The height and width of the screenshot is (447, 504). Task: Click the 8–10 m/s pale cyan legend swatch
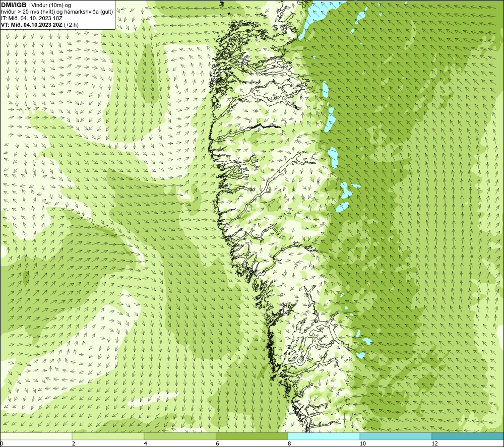[x=324, y=436]
